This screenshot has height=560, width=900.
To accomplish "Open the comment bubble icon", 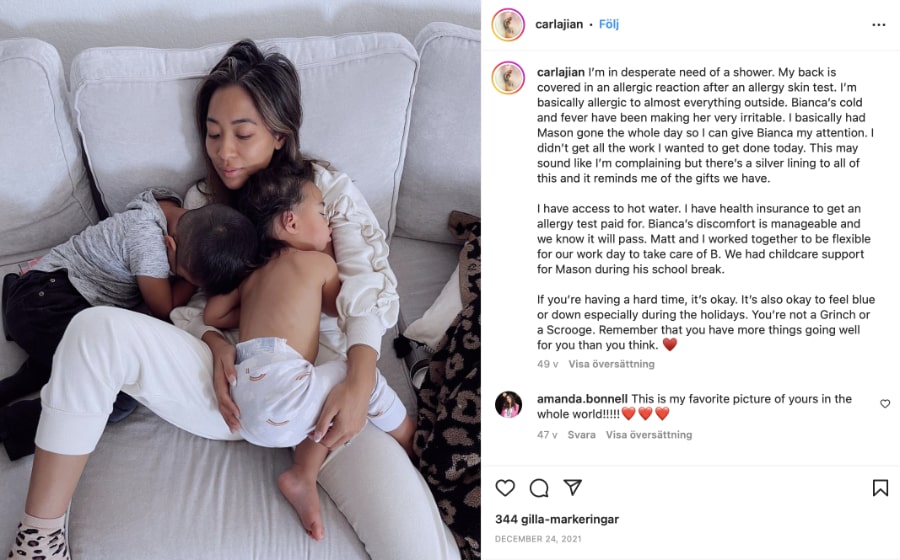I will click(x=539, y=488).
